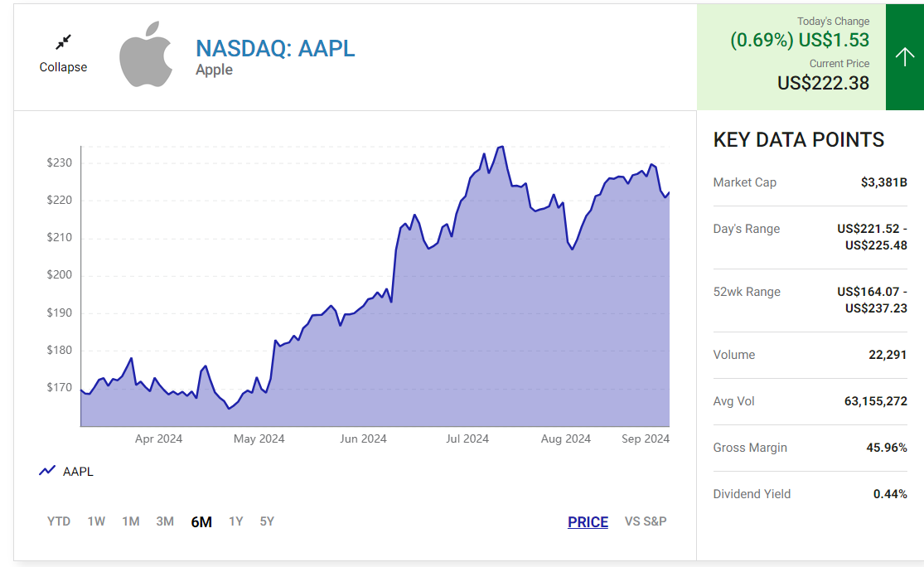Click the Dividend Yield value 0.44%
Viewport: 924px width, 567px height.
pos(890,495)
